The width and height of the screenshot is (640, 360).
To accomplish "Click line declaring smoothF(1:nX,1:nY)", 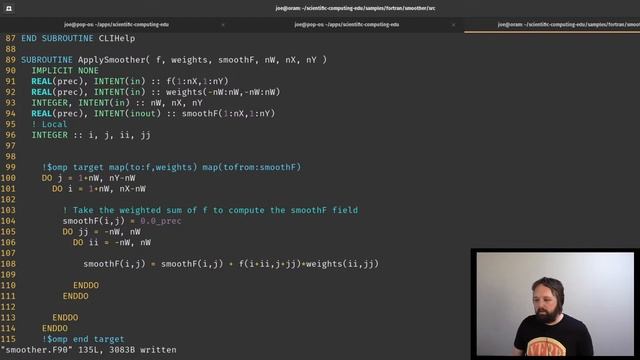I will pyautogui.click(x=153, y=113).
